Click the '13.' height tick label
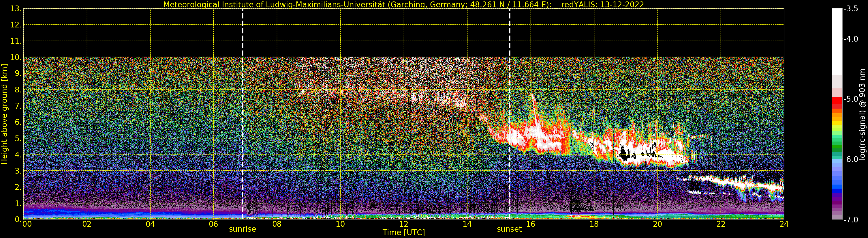The image size is (868, 238). click(x=16, y=9)
